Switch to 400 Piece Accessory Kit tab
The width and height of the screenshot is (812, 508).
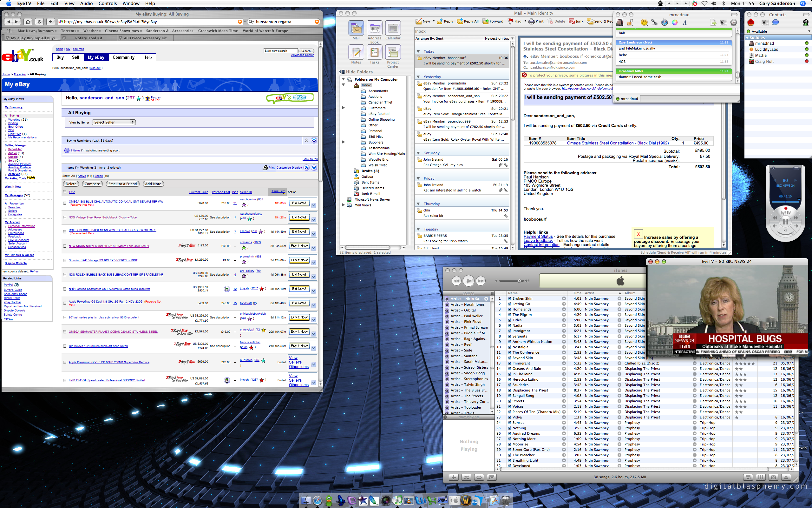pos(145,38)
